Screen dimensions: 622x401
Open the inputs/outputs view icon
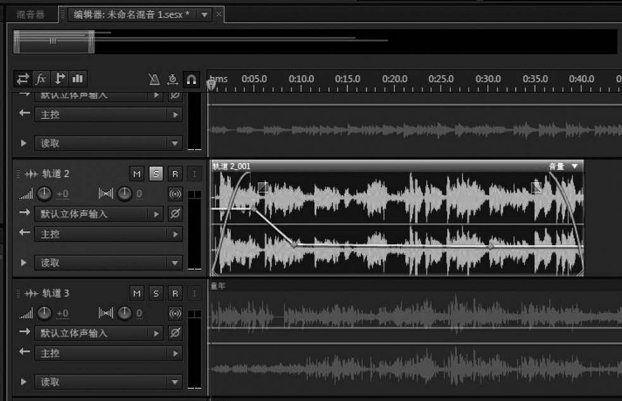click(23, 78)
